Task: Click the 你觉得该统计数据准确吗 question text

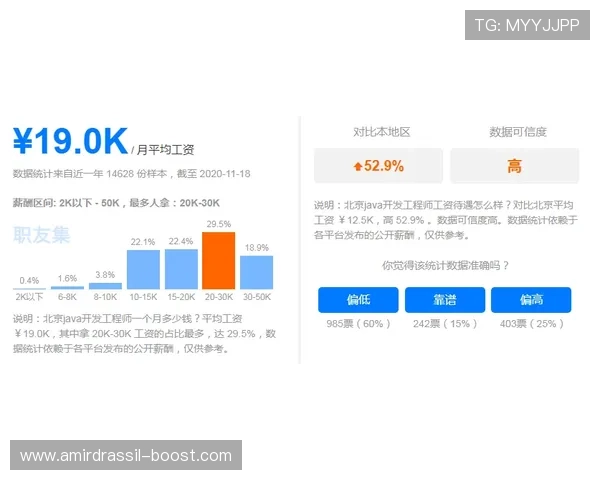Action: pos(445,265)
